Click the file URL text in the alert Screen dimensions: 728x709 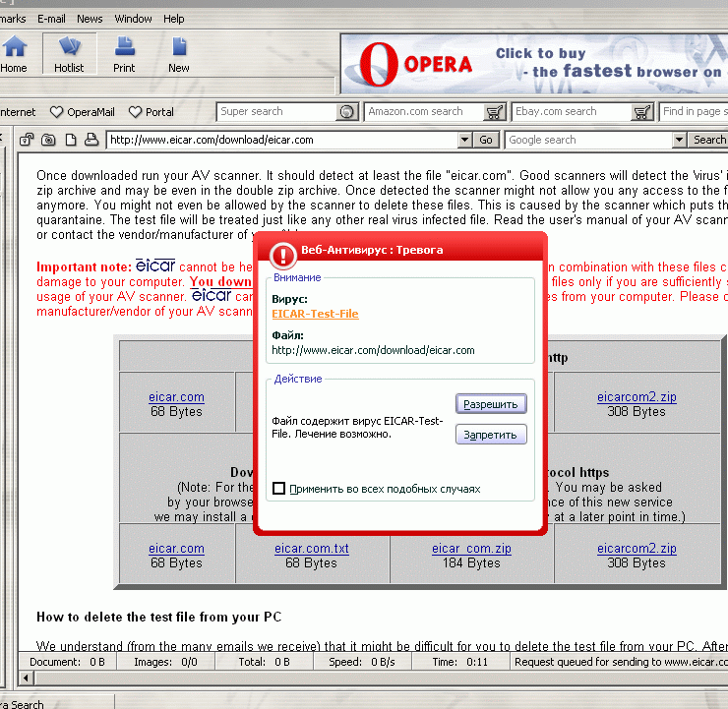pyautogui.click(x=373, y=350)
